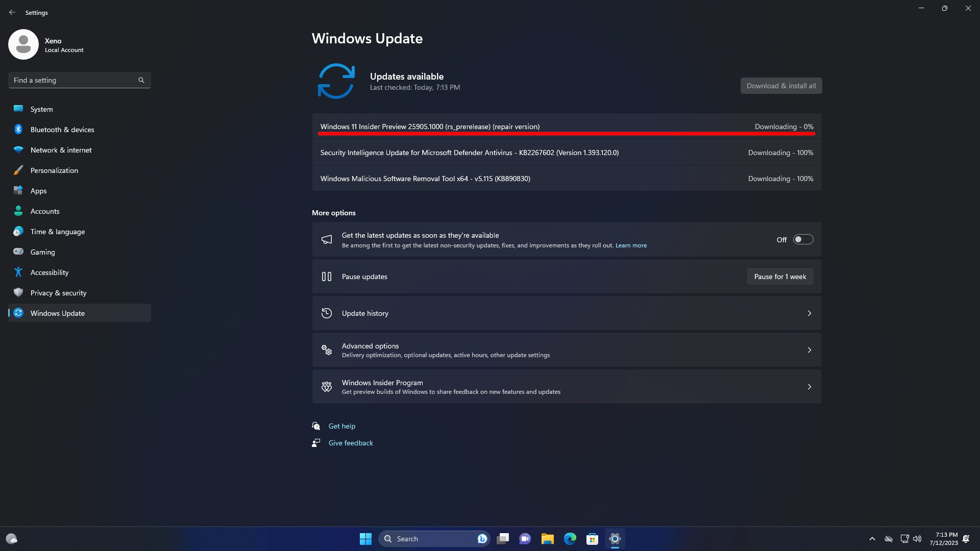Click the taskbar Search box
This screenshot has width=980, height=551.
[434, 539]
